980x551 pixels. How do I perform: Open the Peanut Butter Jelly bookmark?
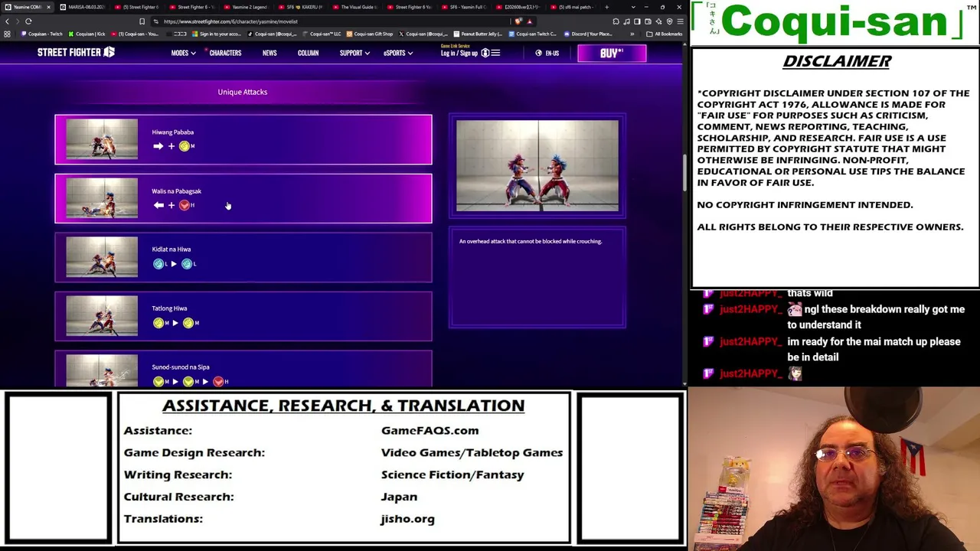[x=479, y=34]
